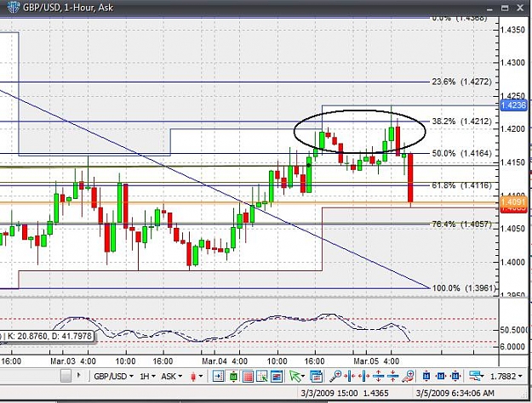Image resolution: width=532 pixels, height=403 pixels.
Task: Open the chart templates window icon
Action: pos(316,377)
